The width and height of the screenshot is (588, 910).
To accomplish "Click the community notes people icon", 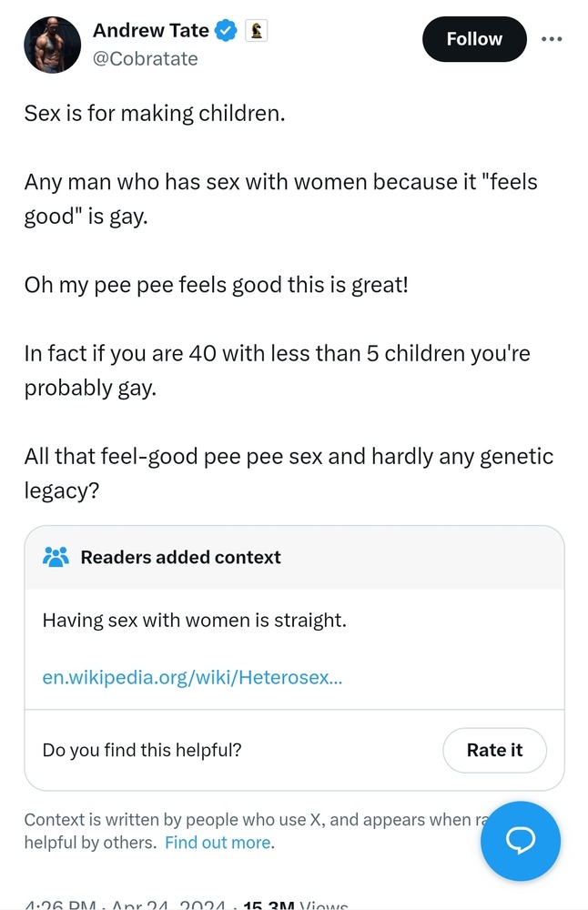I will click(56, 557).
